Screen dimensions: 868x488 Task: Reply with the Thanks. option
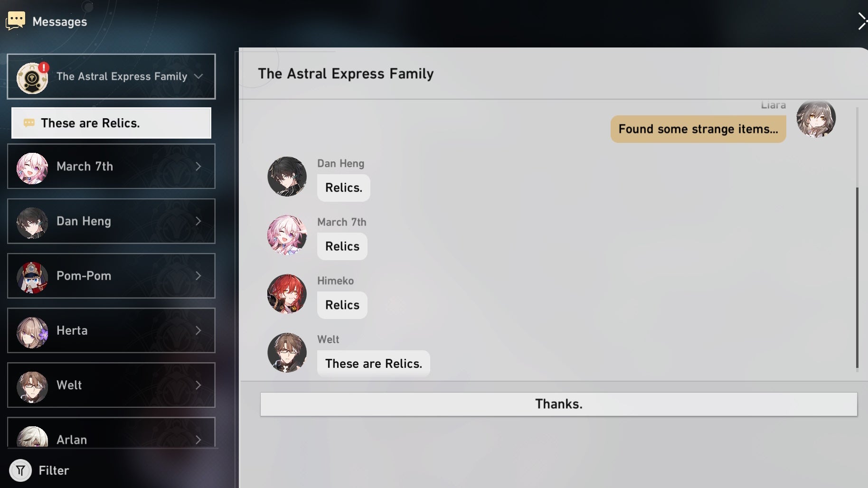559,404
